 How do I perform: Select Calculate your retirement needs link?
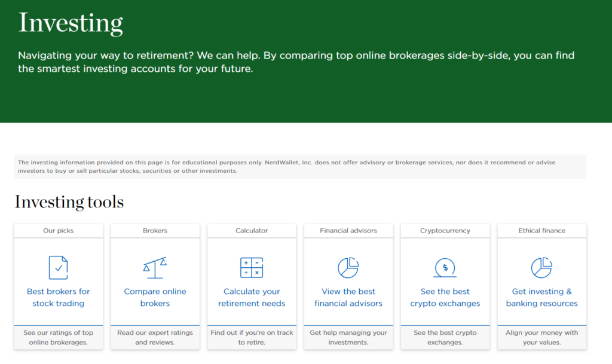[x=252, y=298]
